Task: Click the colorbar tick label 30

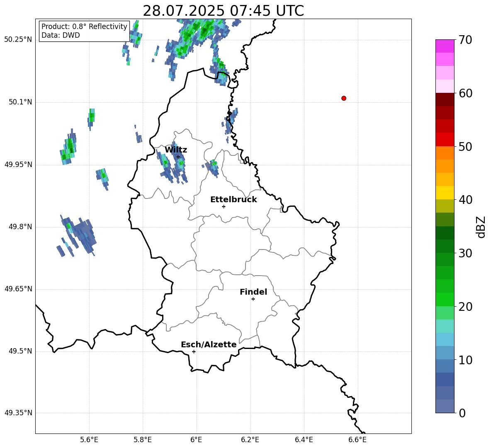Action: point(465,253)
